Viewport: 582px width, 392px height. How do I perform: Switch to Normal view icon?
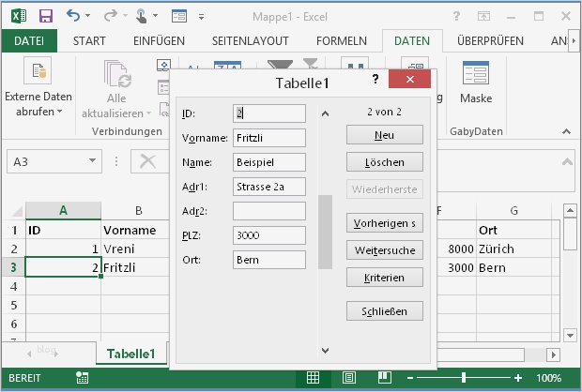point(313,378)
